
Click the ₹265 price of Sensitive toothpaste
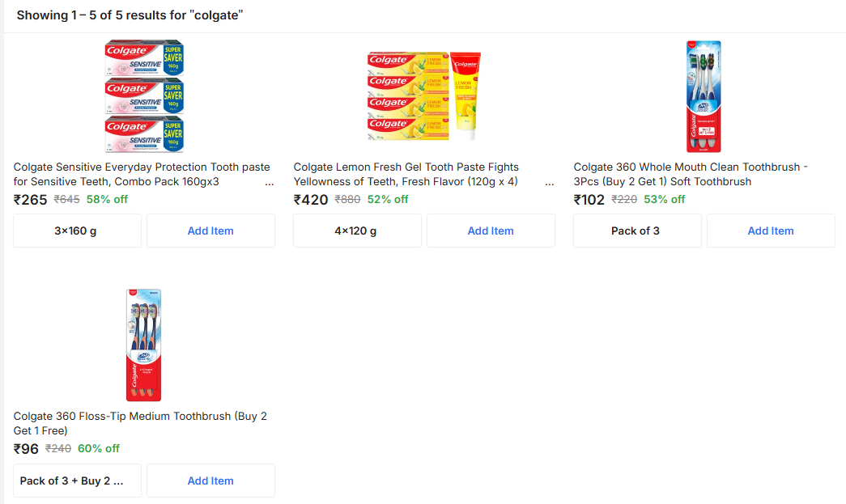pyautogui.click(x=31, y=200)
